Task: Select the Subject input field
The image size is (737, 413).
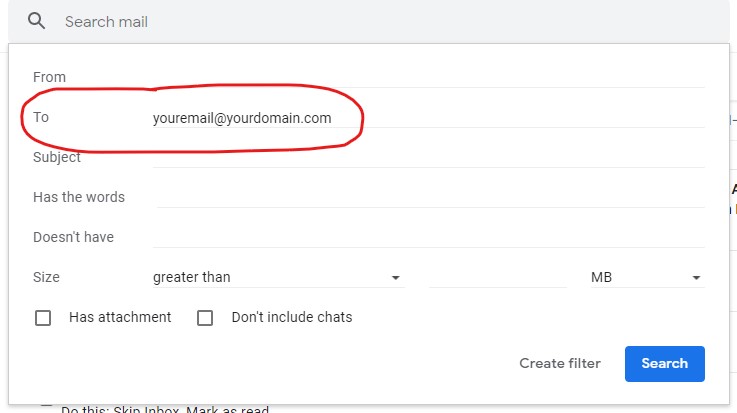Action: point(428,157)
